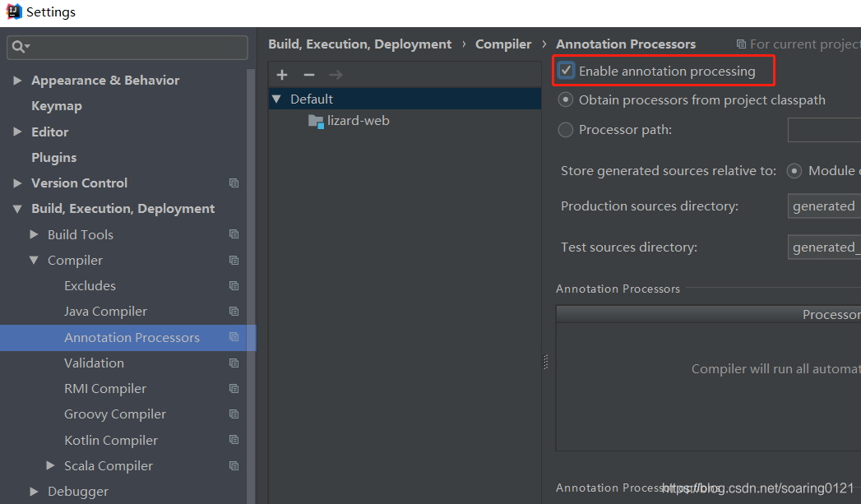Open the Keymap settings page
The width and height of the screenshot is (861, 504).
[57, 106]
